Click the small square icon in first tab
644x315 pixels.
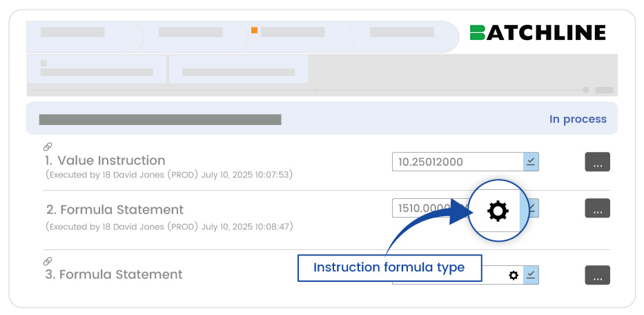pos(43,63)
